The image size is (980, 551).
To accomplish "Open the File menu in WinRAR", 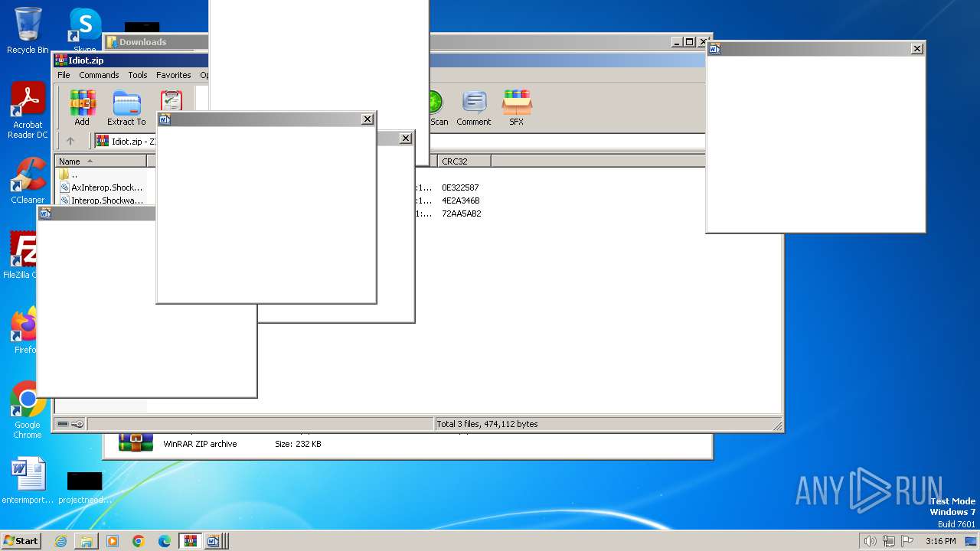I will (64, 75).
